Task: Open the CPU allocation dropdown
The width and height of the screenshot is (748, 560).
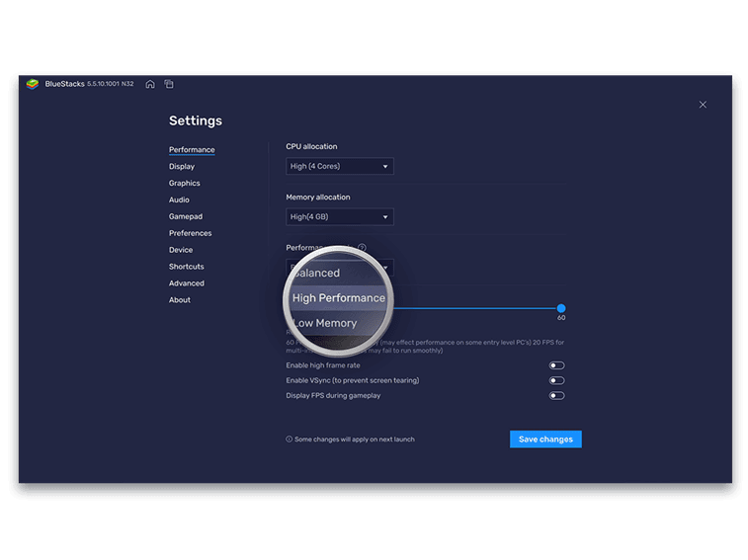Action: pos(340,166)
